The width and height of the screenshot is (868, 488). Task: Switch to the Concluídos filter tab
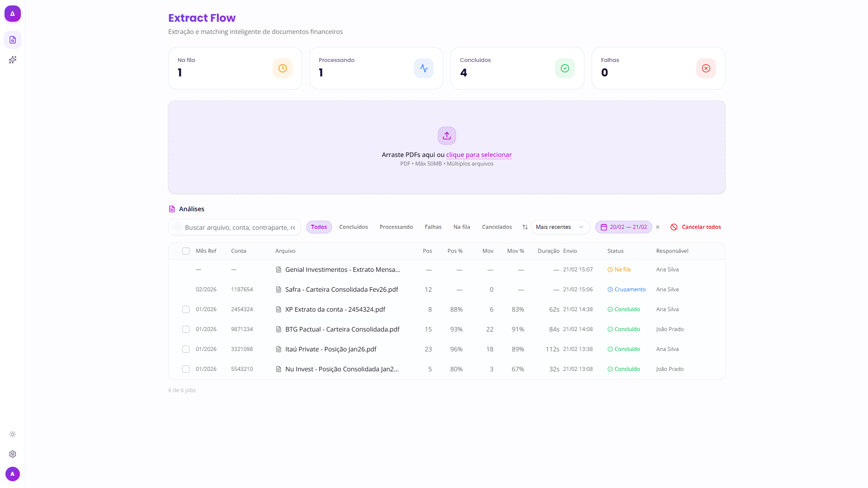(x=353, y=227)
